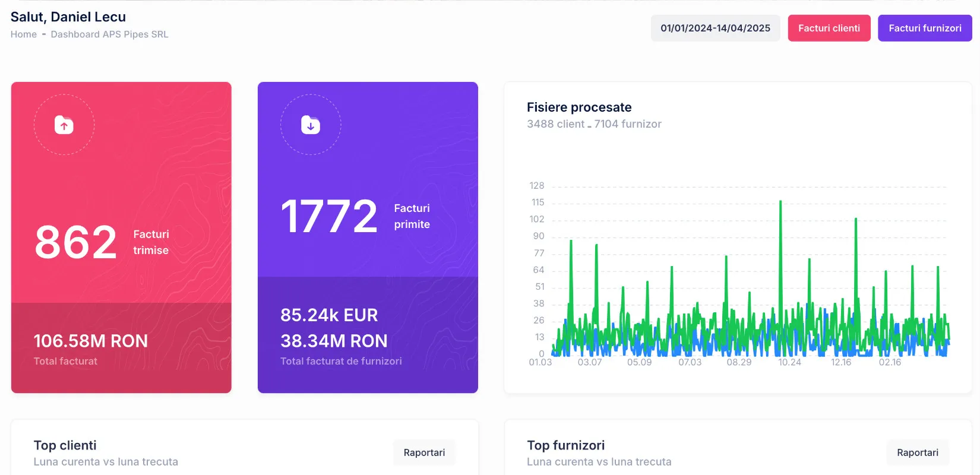
Task: Open Raportari for Top furnizori
Action: [x=917, y=452]
